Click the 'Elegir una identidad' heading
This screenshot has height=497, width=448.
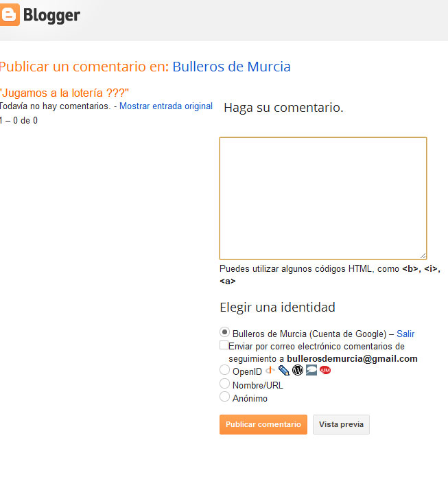278,308
